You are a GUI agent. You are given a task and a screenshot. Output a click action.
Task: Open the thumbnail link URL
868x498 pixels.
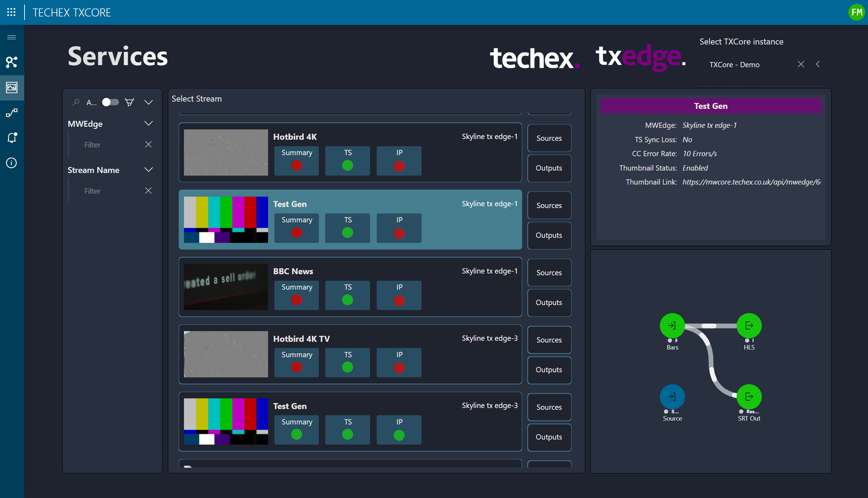(751, 182)
